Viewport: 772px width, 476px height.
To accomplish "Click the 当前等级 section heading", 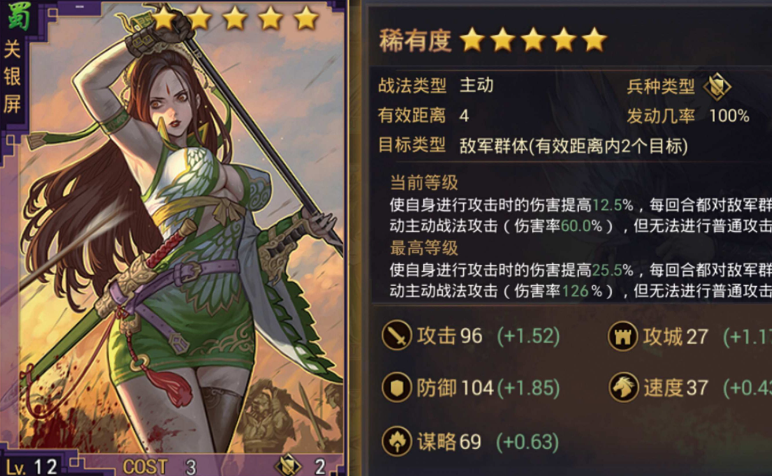I will tap(424, 183).
